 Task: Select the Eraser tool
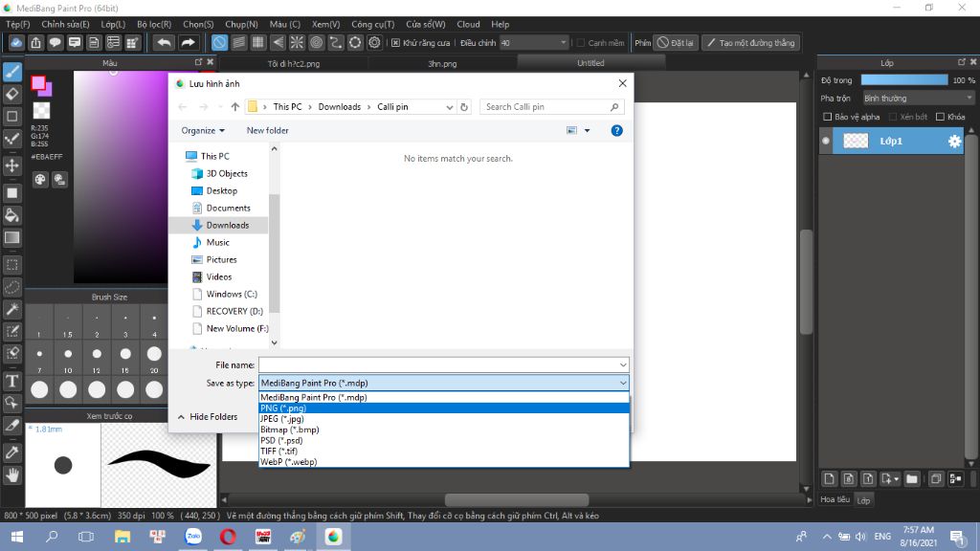[x=12, y=95]
